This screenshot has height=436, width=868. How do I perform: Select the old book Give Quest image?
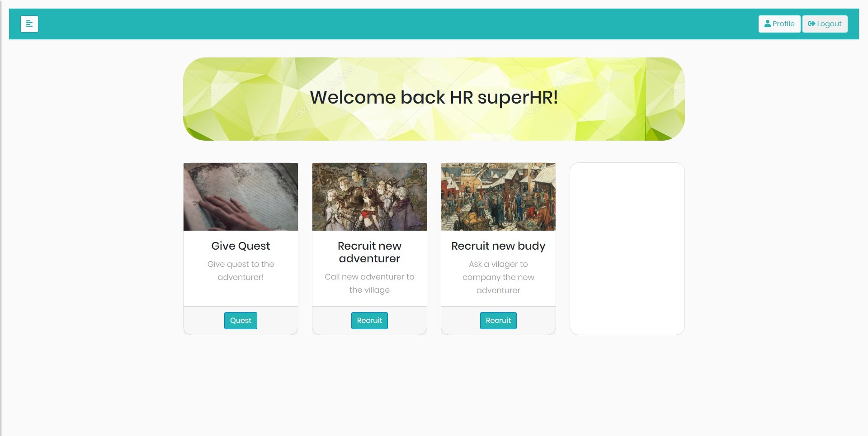pos(241,197)
